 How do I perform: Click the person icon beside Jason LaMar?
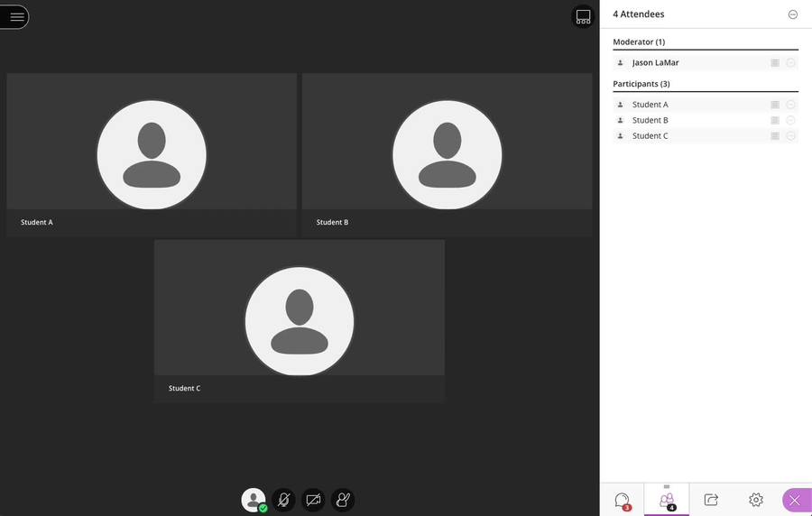pyautogui.click(x=621, y=62)
